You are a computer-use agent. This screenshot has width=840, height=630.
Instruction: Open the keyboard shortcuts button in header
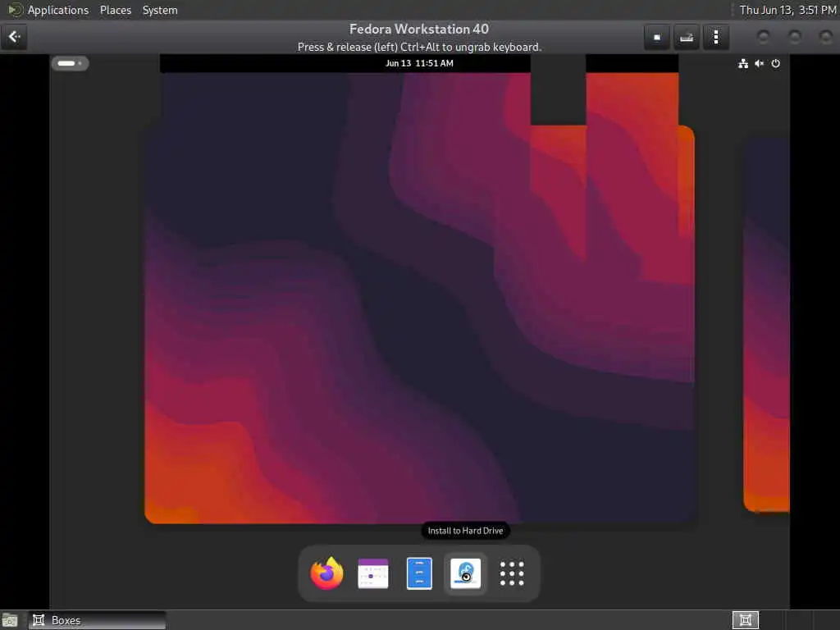coord(687,38)
